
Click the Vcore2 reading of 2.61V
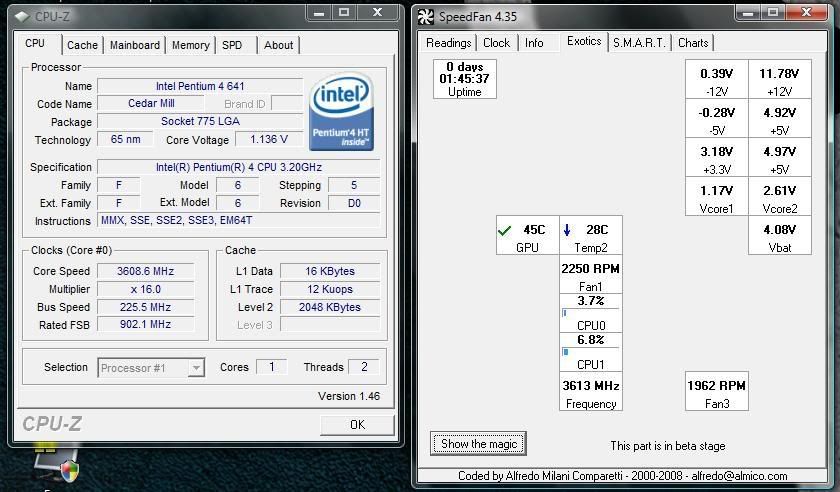(x=779, y=196)
